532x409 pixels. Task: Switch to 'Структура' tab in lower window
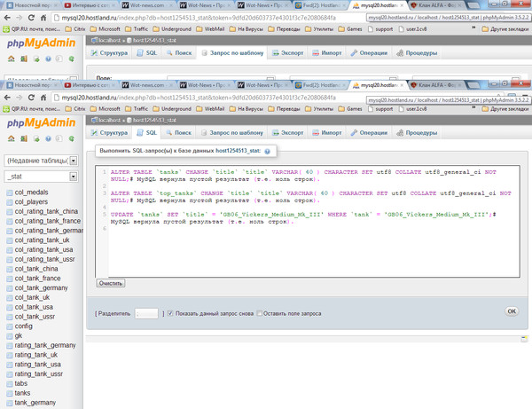(109, 133)
